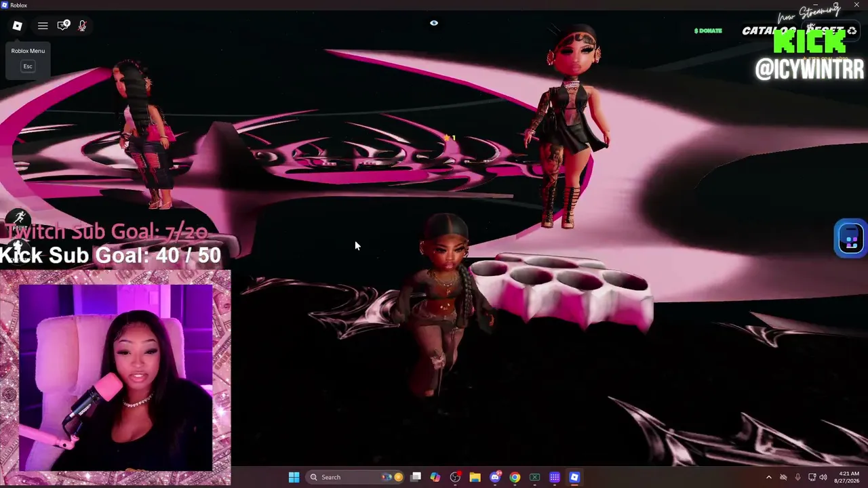
Task: Open the round app with red badge on taskbar
Action: click(455, 477)
